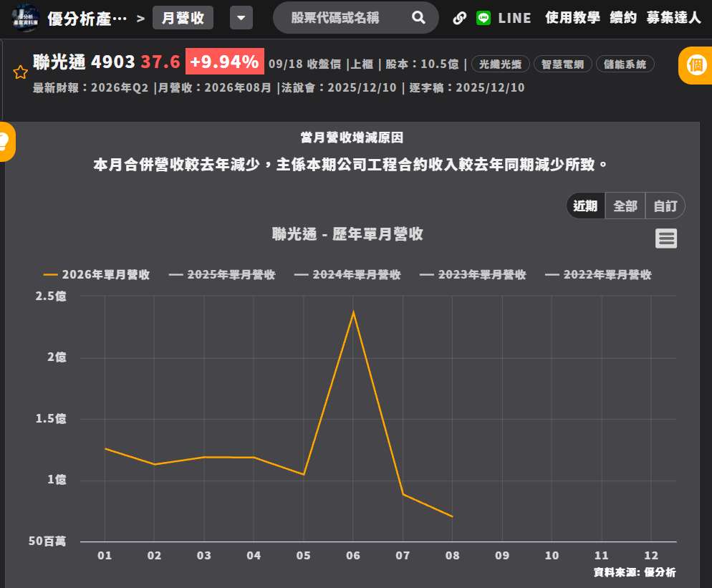Open the 使用教學 link

point(572,18)
